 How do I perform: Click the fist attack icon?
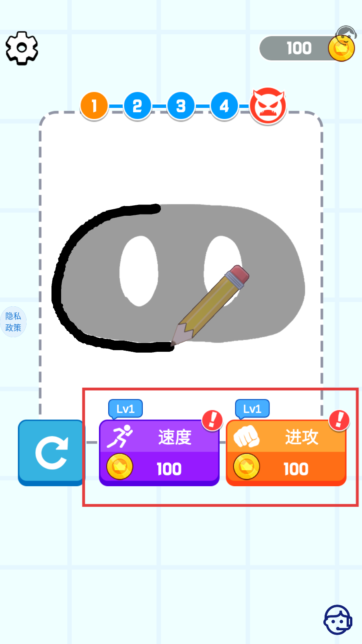click(247, 437)
